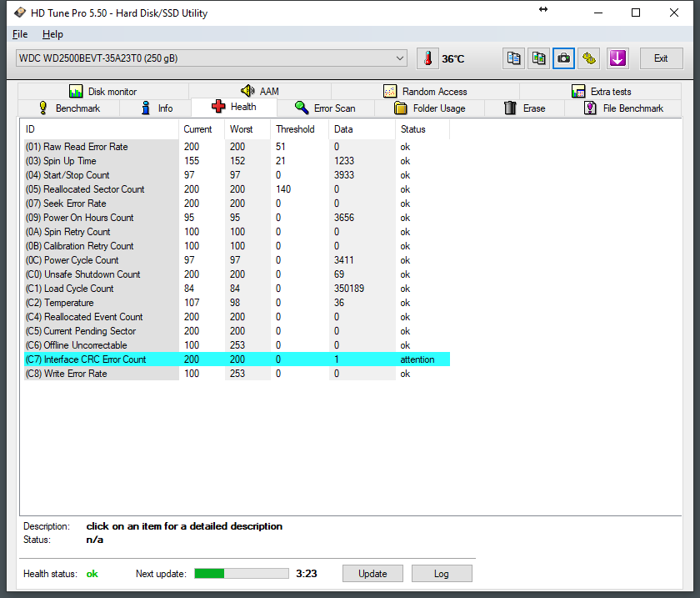This screenshot has width=700, height=598.
Task: Click the copy screenshot to clipboard icon
Action: (x=539, y=58)
